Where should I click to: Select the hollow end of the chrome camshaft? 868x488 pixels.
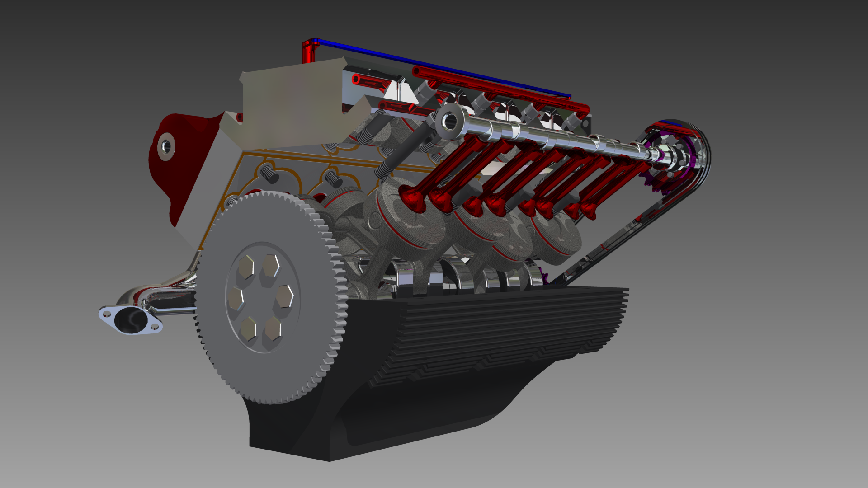(x=450, y=121)
